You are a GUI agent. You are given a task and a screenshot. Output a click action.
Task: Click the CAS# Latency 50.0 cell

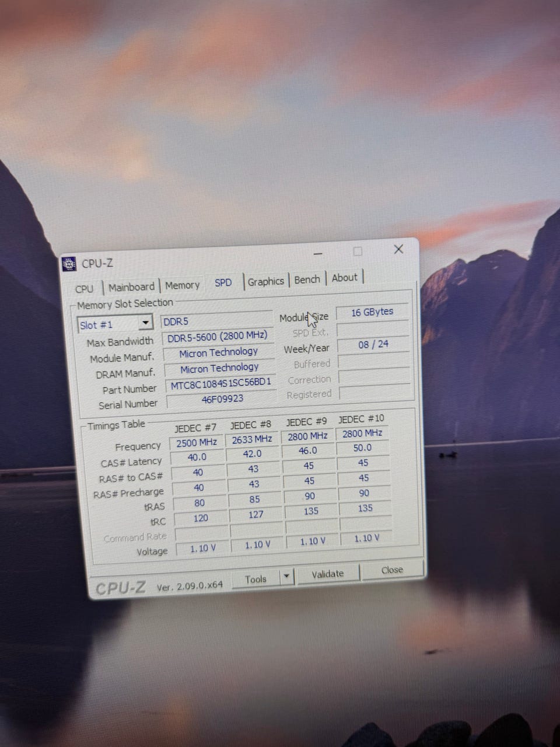[362, 448]
